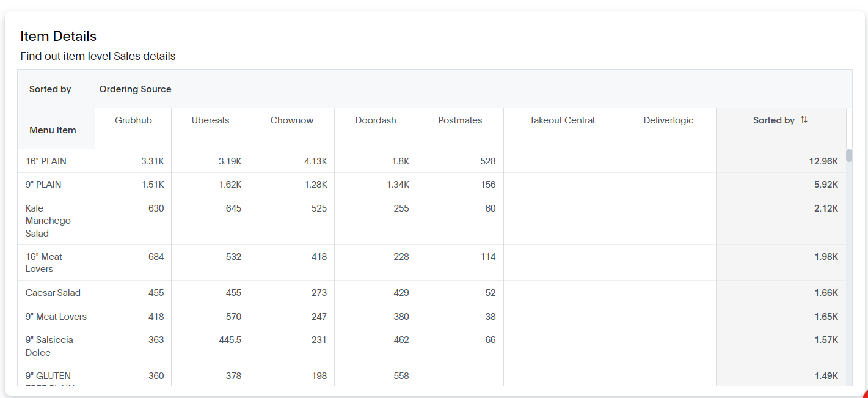The image size is (868, 398).
Task: Click the 380 Doordash value
Action: tap(401, 317)
